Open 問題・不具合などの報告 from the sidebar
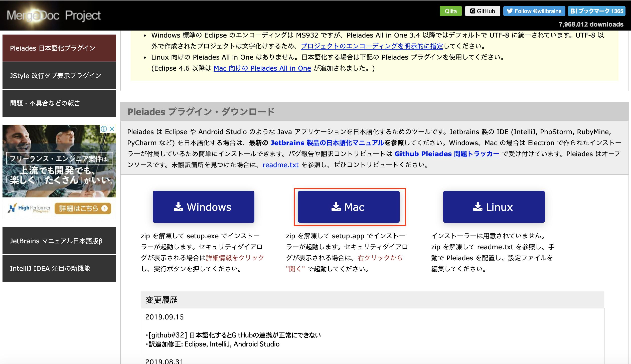The height and width of the screenshot is (364, 631). pos(59,103)
